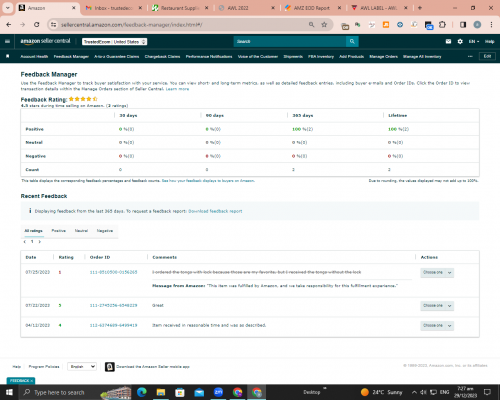Open the three-dots overflow beside Manage All Inventory
This screenshot has width=500, height=400.
470,56
